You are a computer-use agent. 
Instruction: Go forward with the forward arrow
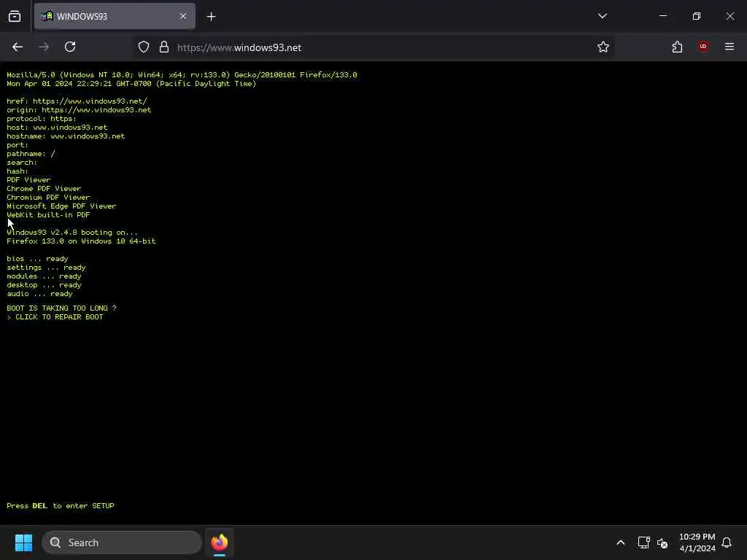click(44, 47)
